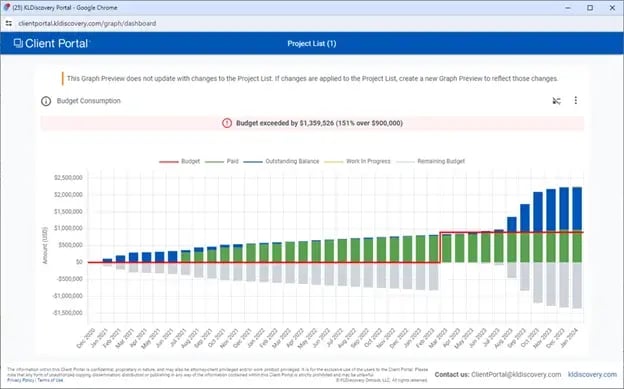This screenshot has width=624, height=389.
Task: Click the ClientPortal@kldiscovery.com email link
Action: click(x=516, y=375)
